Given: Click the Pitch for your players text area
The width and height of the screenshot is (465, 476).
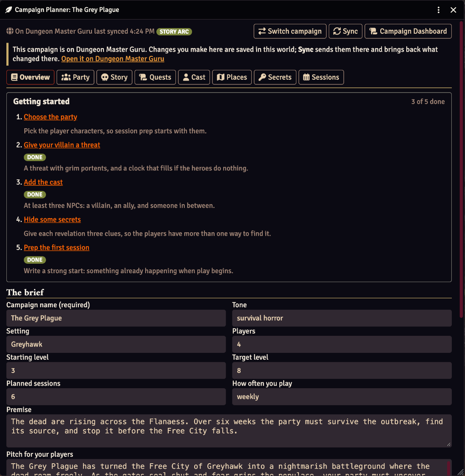Looking at the screenshot, I should point(229,467).
